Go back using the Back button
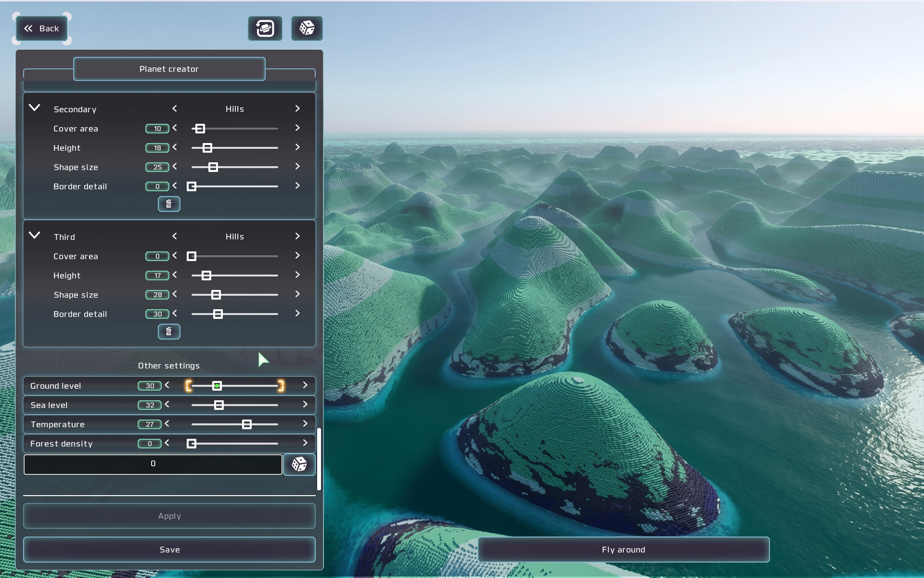 [42, 28]
